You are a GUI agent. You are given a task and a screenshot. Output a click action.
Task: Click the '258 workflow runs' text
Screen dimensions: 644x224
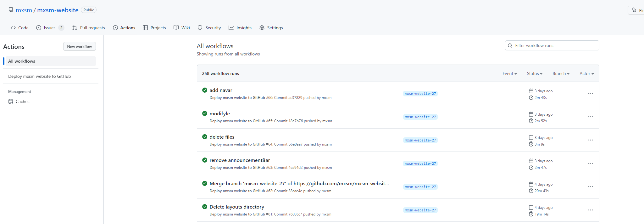point(220,73)
